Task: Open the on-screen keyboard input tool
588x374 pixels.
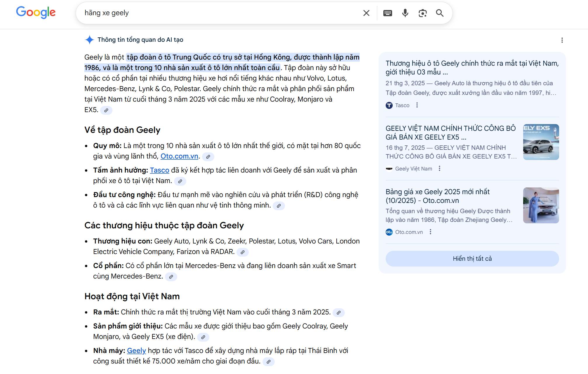Action: 387,13
